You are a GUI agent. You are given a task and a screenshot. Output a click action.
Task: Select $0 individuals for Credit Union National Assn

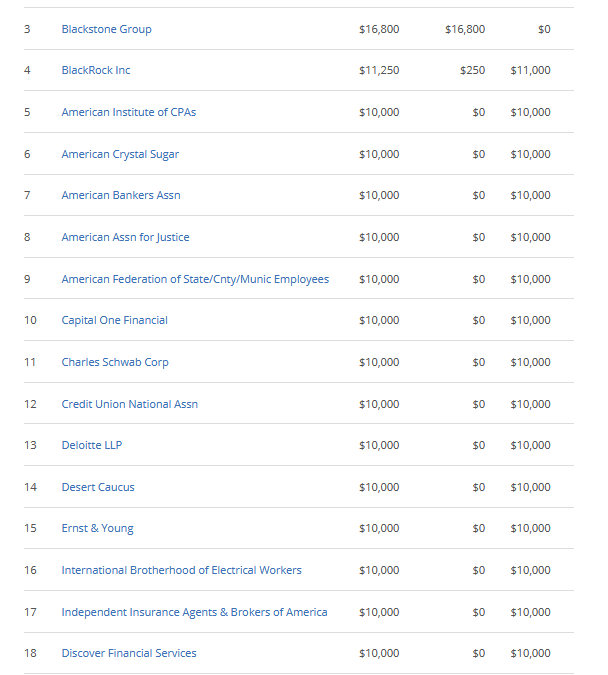coord(479,404)
